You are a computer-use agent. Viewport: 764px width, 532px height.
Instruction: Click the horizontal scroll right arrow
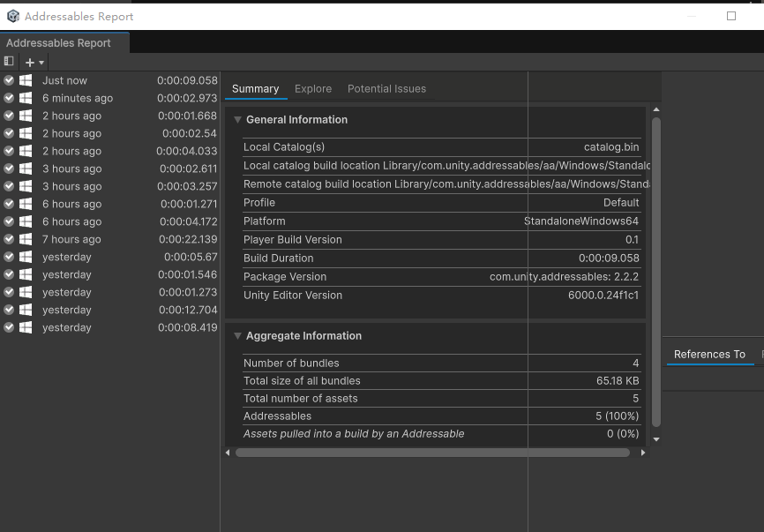[643, 453]
